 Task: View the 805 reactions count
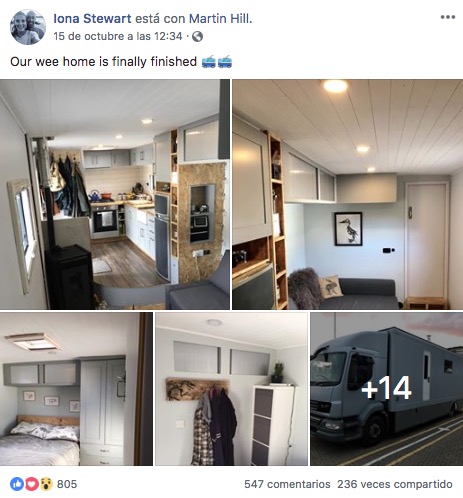[67, 484]
